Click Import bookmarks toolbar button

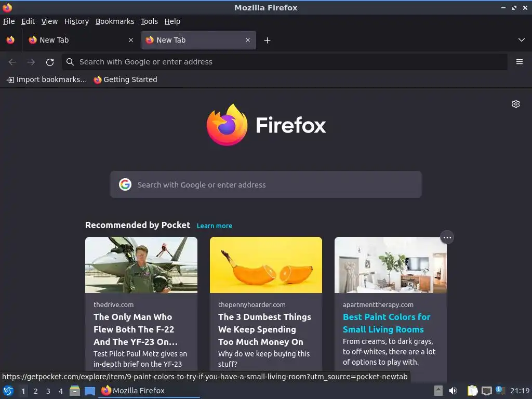pyautogui.click(x=47, y=79)
